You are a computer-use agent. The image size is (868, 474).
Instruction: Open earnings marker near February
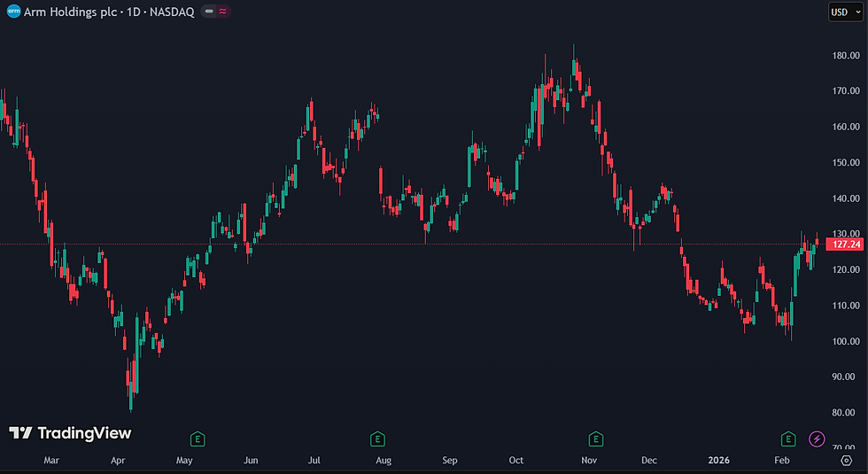click(788, 439)
